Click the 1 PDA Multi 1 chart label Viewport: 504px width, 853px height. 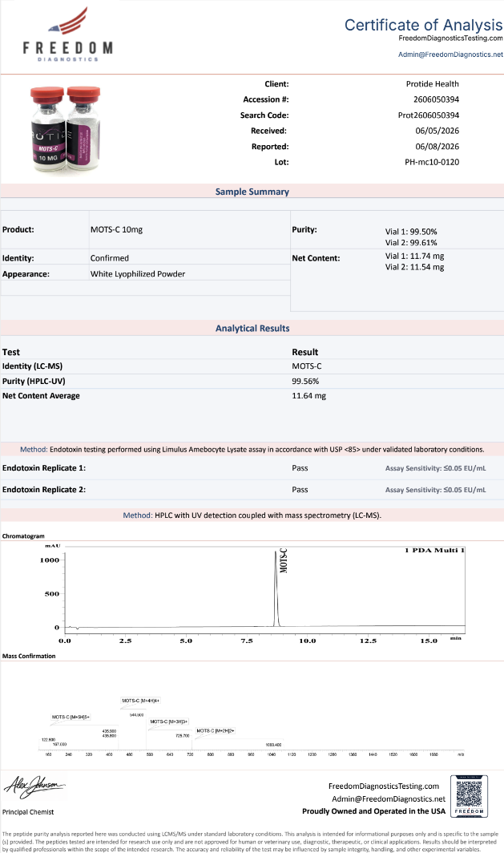coord(434,551)
